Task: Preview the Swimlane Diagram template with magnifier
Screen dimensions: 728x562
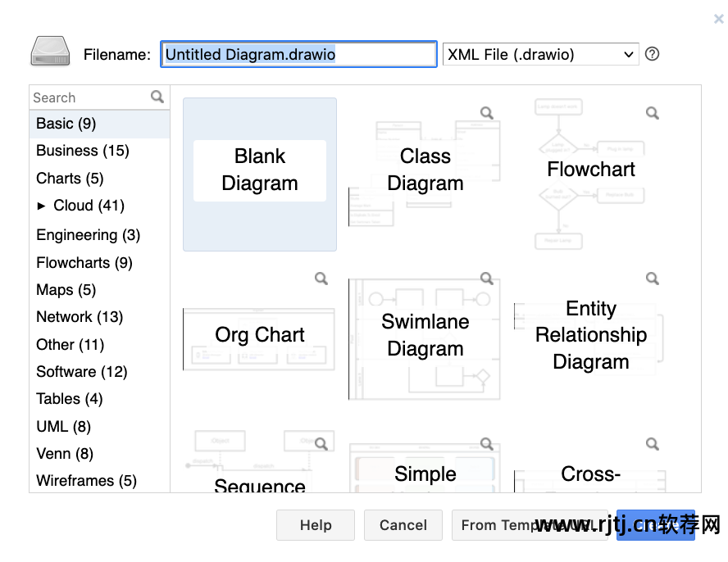Action: pos(487,279)
